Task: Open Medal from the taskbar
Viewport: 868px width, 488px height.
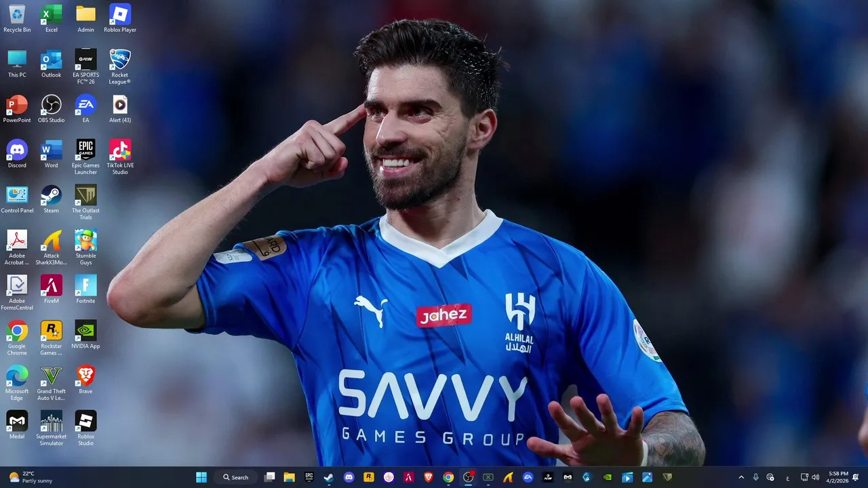Action: tap(568, 477)
